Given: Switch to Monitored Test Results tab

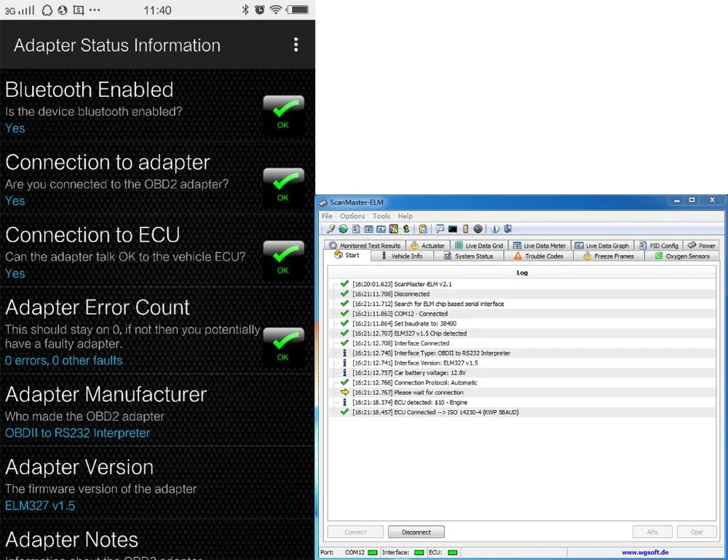Looking at the screenshot, I should click(x=365, y=245).
